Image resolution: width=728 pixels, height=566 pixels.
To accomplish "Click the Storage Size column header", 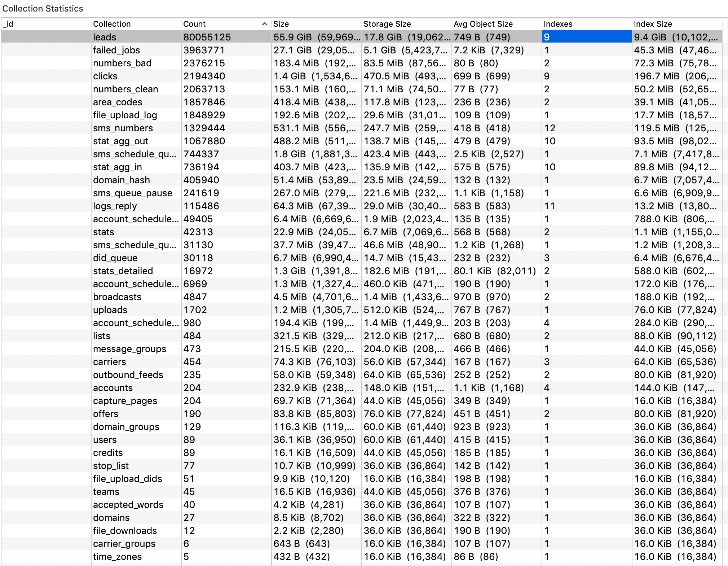I will click(387, 24).
